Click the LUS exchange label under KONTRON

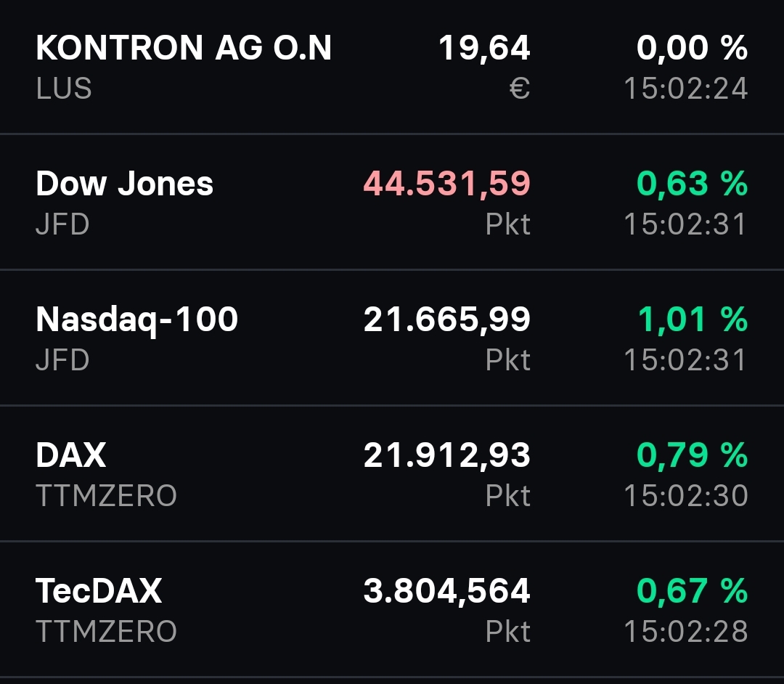pos(62,89)
